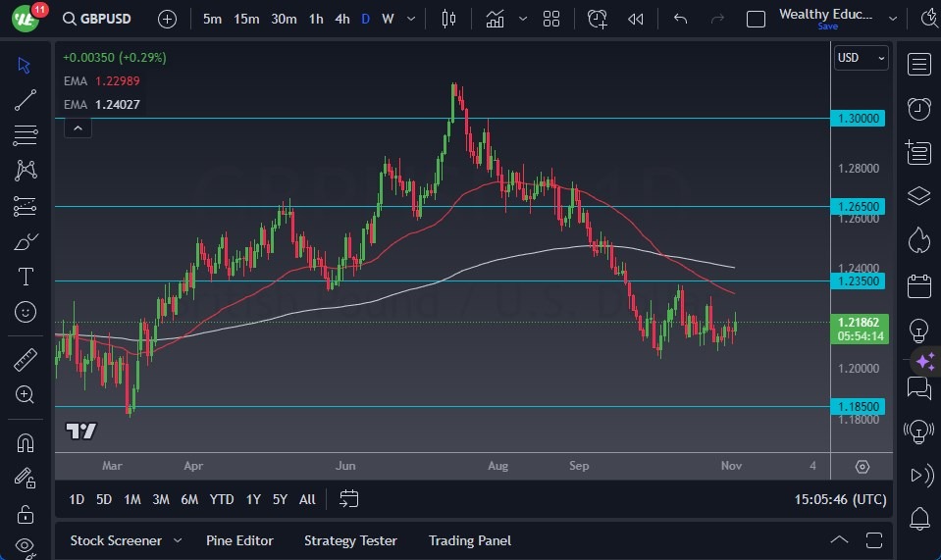The height and width of the screenshot is (560, 941).
Task: Set chart range to YTD
Action: pos(222,499)
